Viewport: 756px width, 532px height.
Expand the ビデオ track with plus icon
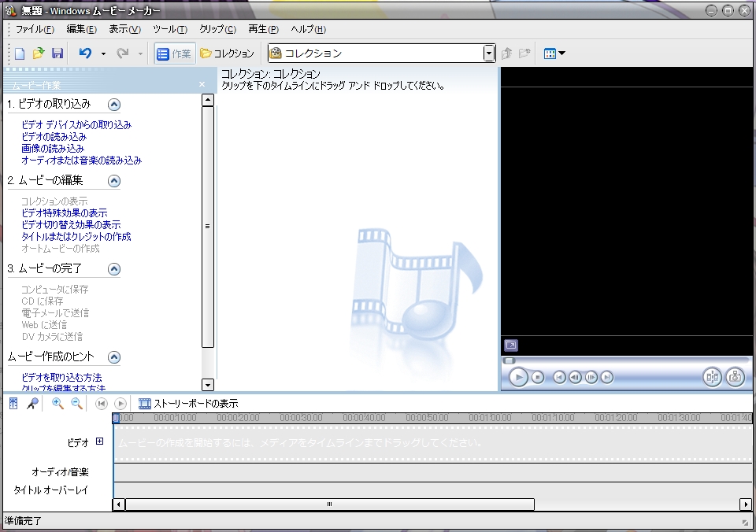pyautogui.click(x=100, y=441)
